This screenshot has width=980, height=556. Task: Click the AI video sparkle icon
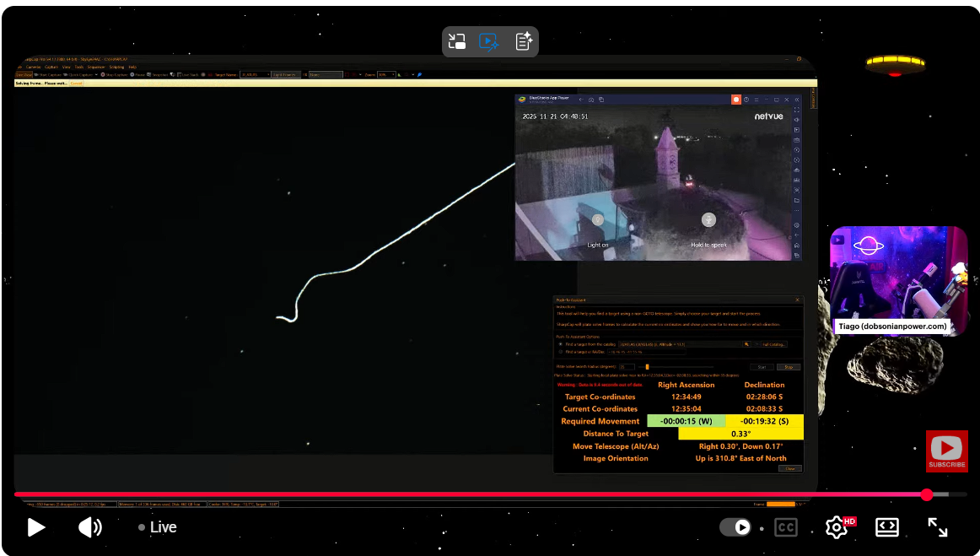coord(489,42)
